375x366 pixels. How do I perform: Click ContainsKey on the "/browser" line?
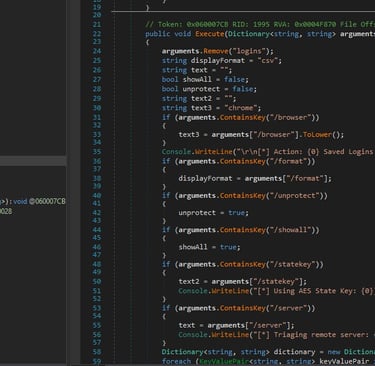coord(243,117)
